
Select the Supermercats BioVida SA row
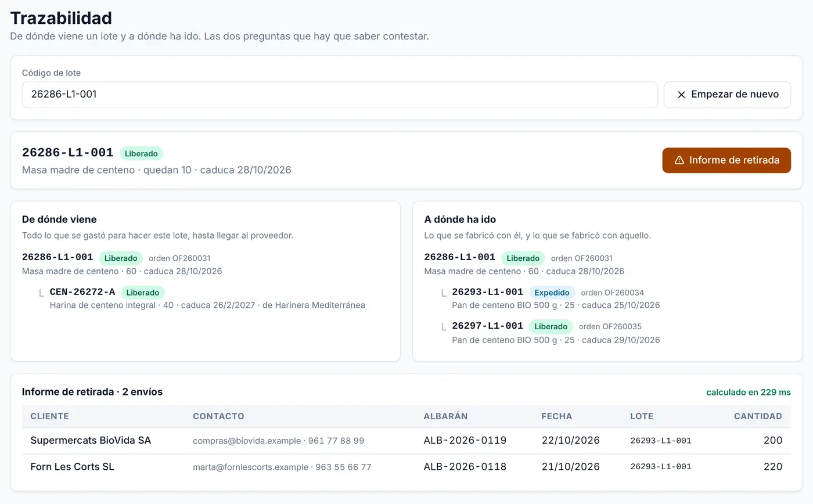[x=406, y=441]
